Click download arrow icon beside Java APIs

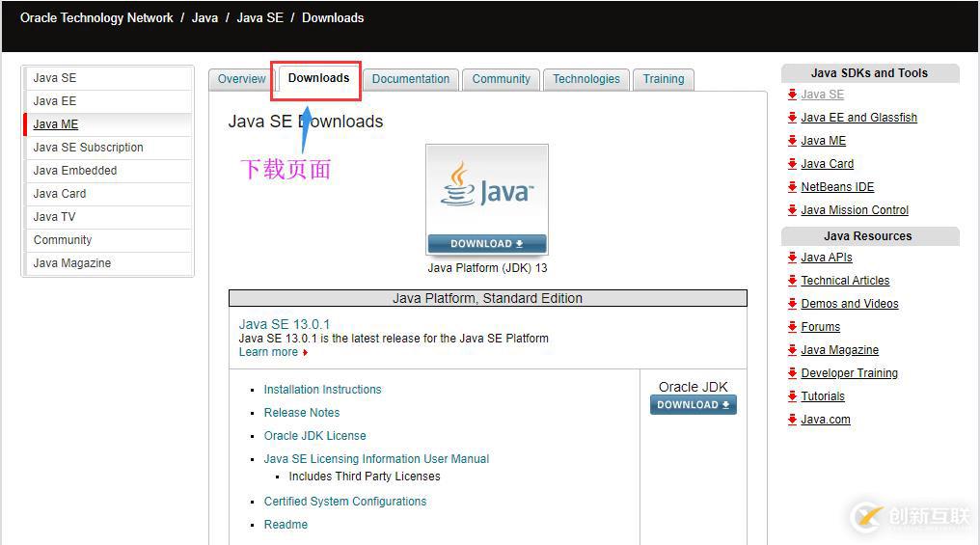[x=792, y=258]
